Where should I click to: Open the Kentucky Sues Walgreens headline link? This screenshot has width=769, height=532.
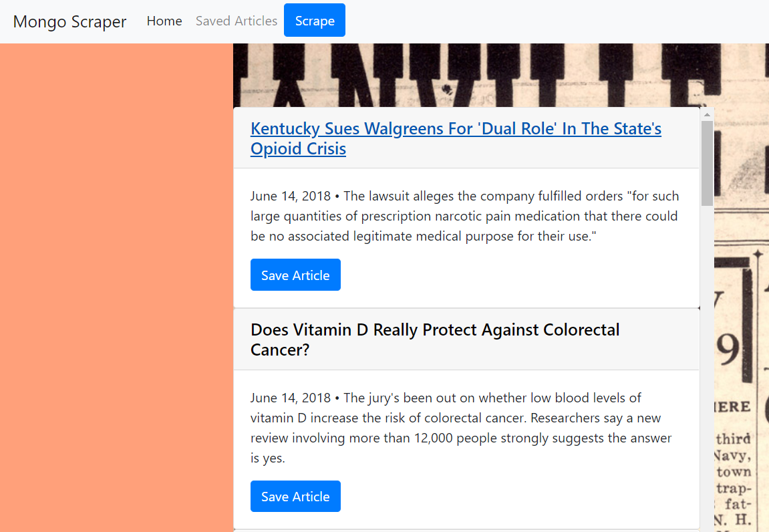coord(456,138)
